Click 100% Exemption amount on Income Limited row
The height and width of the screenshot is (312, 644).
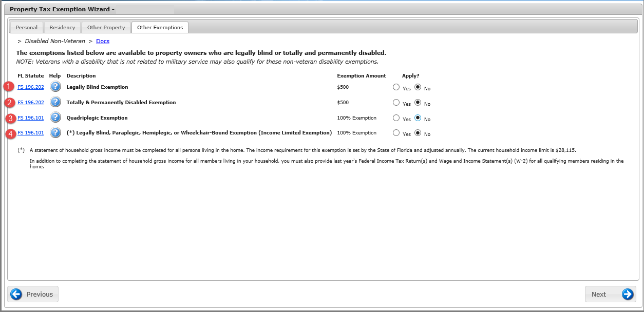(x=357, y=133)
